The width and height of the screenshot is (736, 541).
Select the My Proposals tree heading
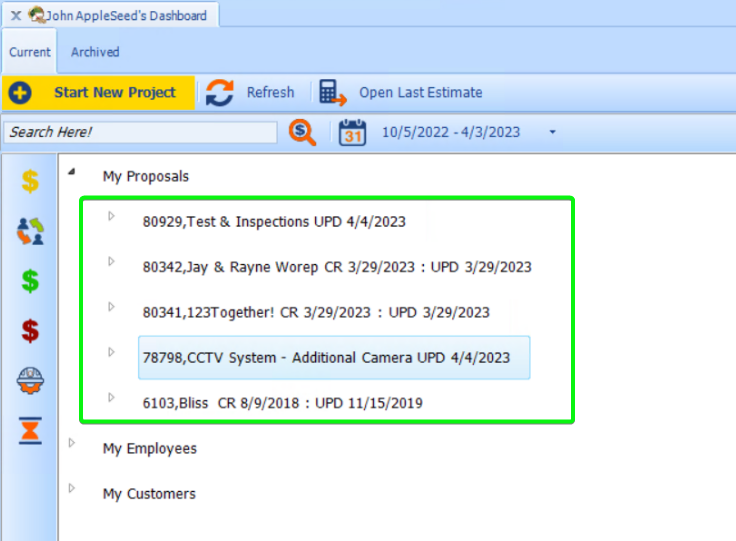[x=146, y=176]
